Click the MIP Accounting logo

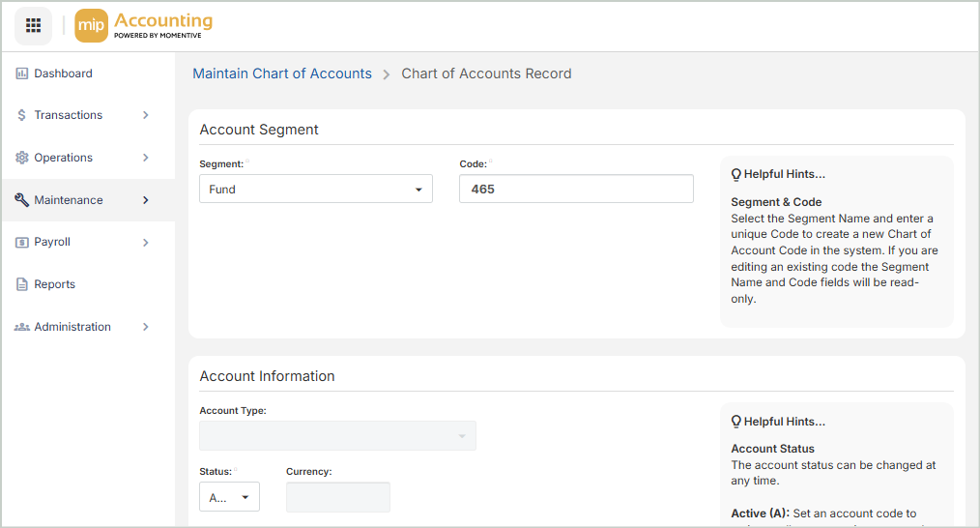point(143,26)
